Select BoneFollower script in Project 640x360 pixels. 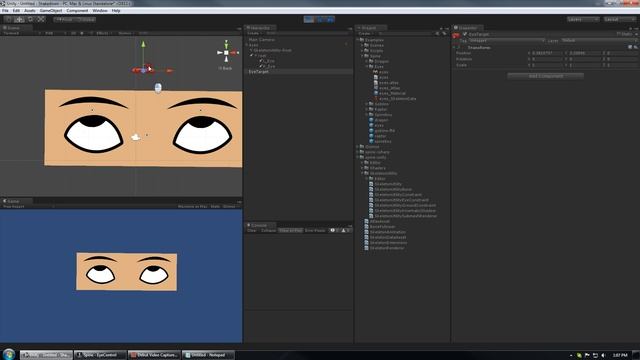pos(382,227)
